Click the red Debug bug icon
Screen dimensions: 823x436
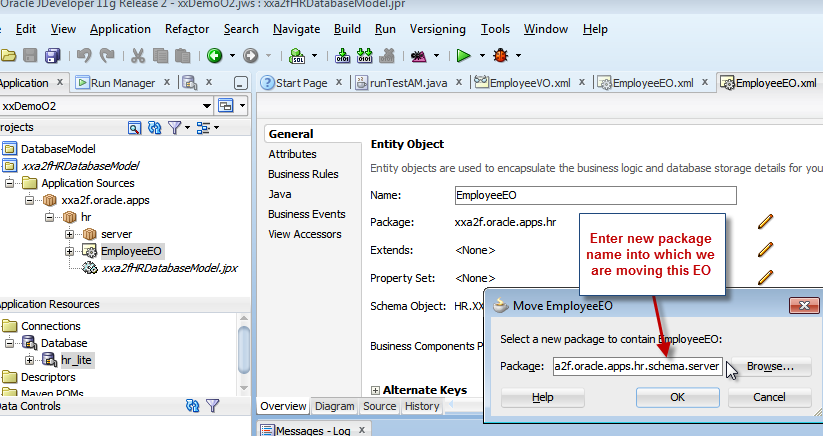(x=501, y=55)
